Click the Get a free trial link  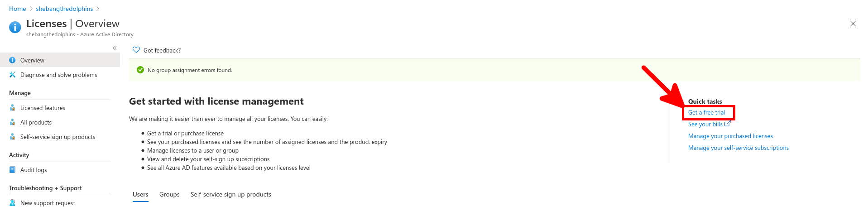tap(706, 113)
